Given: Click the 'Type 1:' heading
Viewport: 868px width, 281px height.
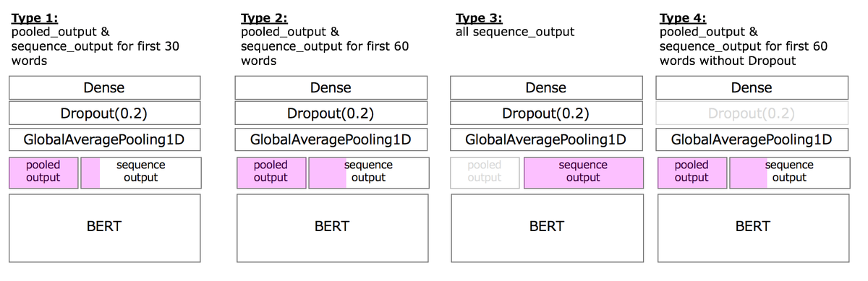Looking at the screenshot, I should coord(35,19).
